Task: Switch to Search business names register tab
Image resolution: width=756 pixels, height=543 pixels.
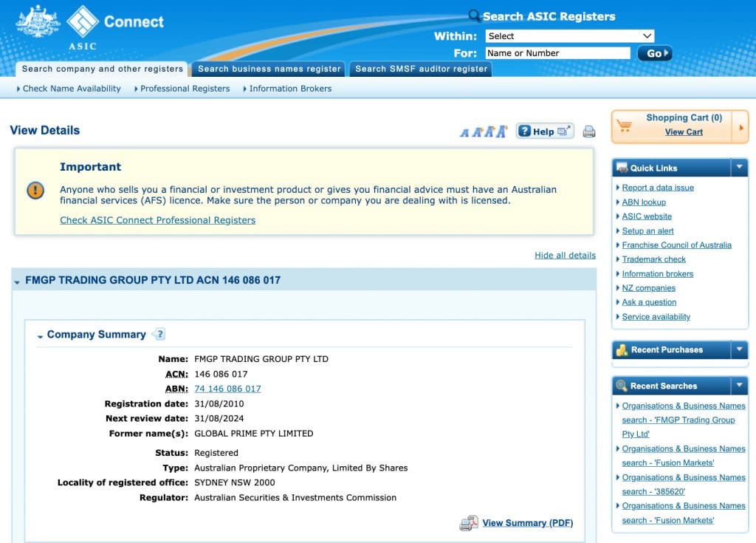Action: point(269,69)
